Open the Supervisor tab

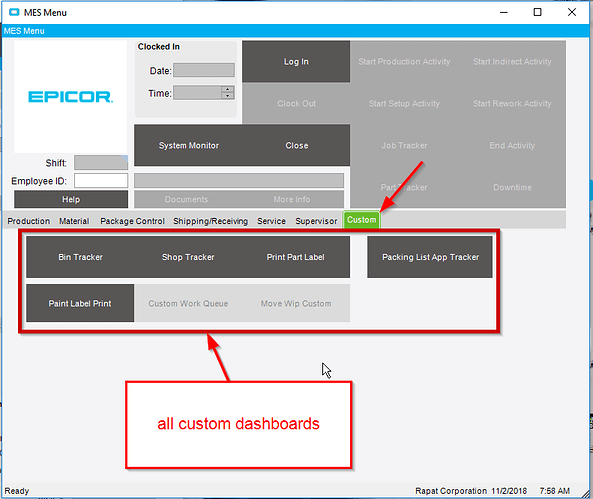click(316, 221)
